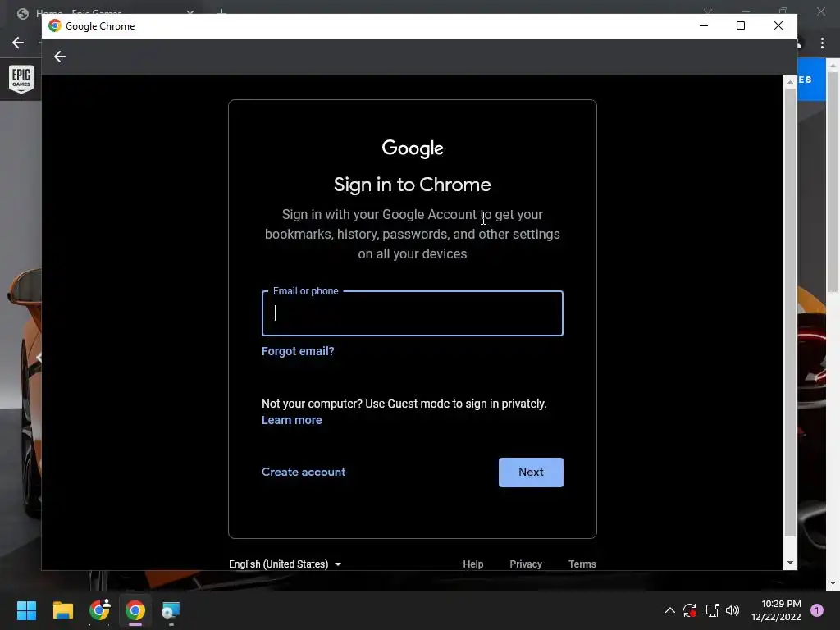Click Create account
Image resolution: width=840 pixels, height=630 pixels.
coord(304,472)
